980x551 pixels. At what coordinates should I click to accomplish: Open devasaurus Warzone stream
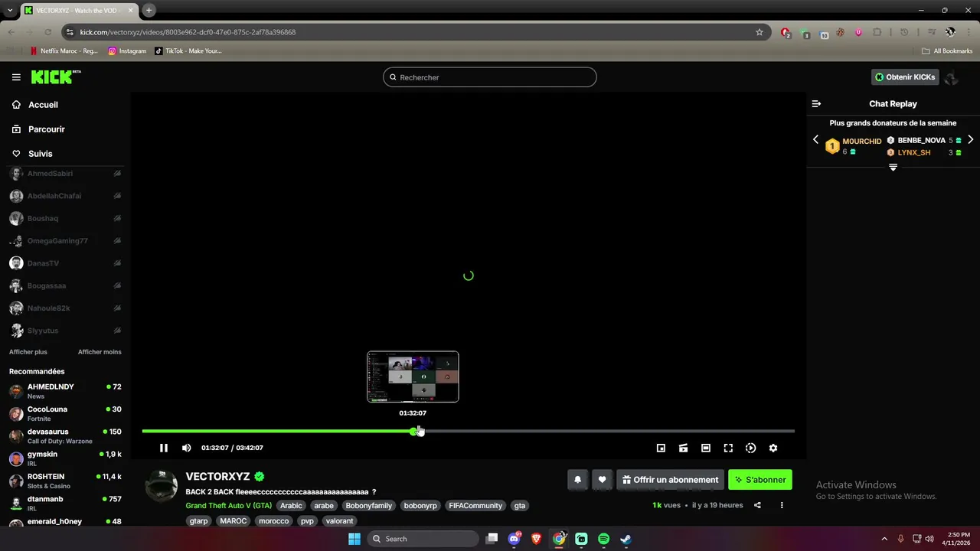point(65,436)
